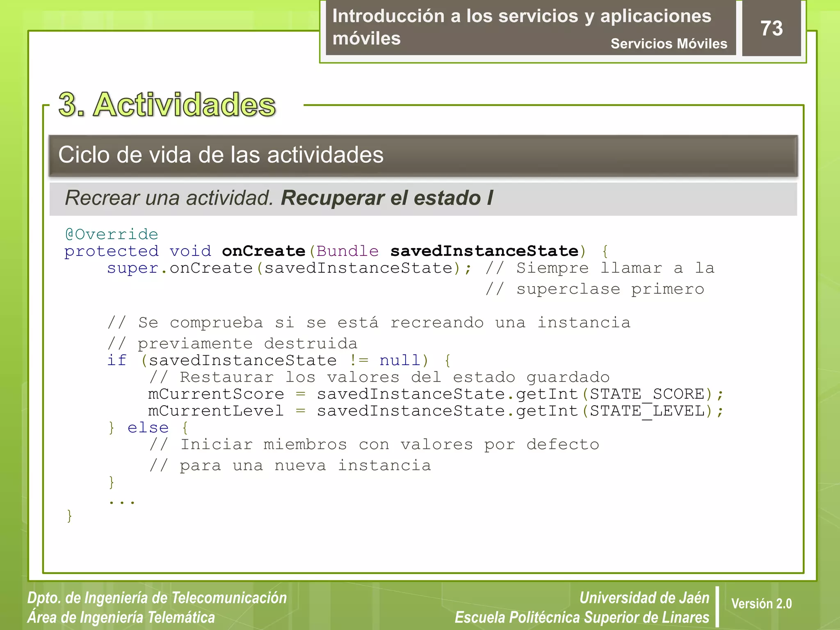Click 'Área de Ingeniería Telemática' footer text
The height and width of the screenshot is (630, 840).
click(121, 617)
